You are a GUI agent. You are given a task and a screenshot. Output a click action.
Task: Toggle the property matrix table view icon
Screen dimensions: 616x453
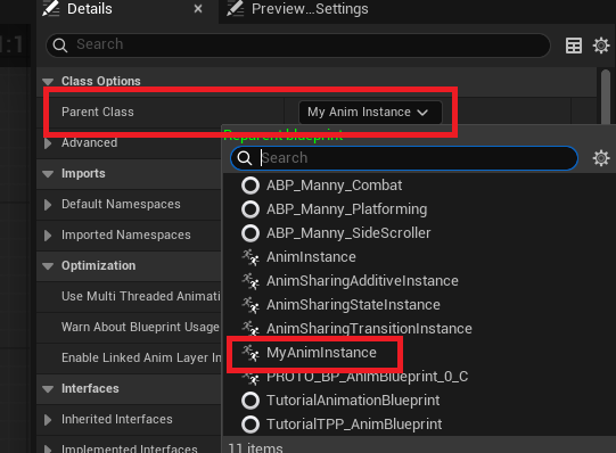(x=574, y=46)
